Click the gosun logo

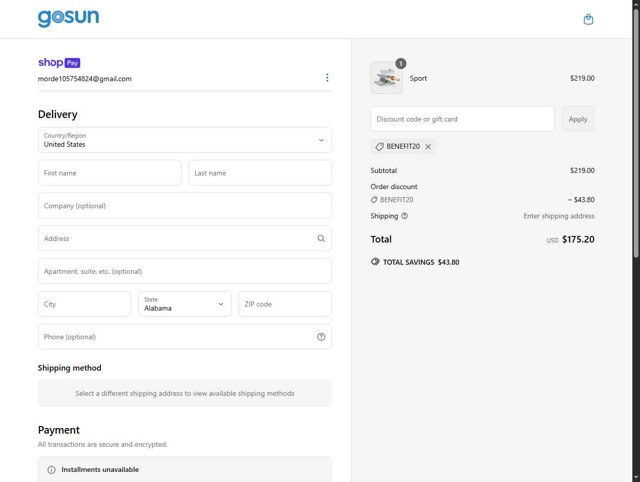pos(68,18)
